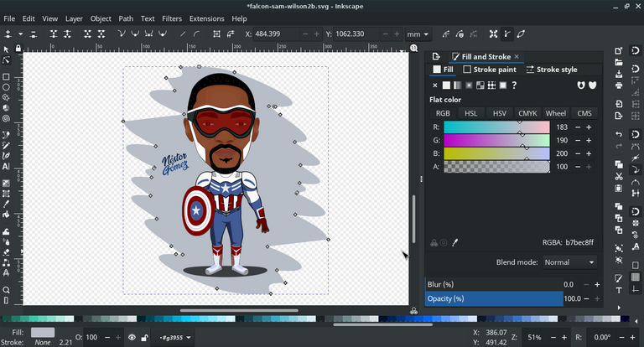Screen dimensions: 644x347
Task: Select the 3D box tool
Action: (6, 108)
